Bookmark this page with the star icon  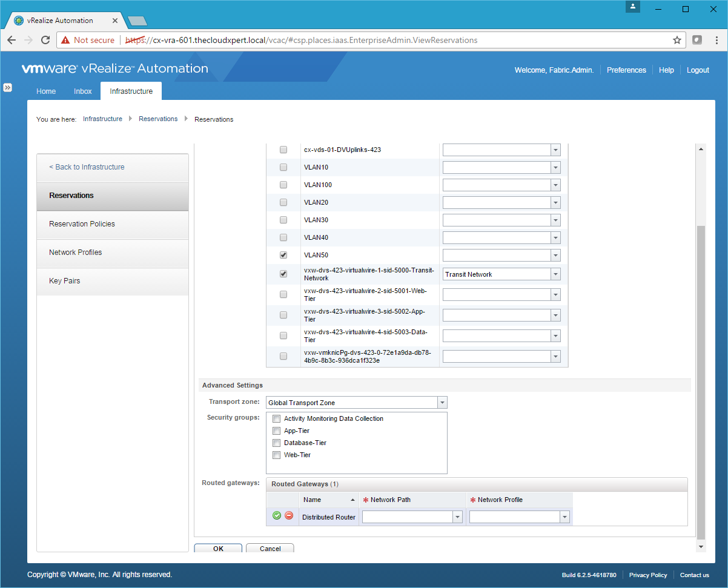(677, 40)
